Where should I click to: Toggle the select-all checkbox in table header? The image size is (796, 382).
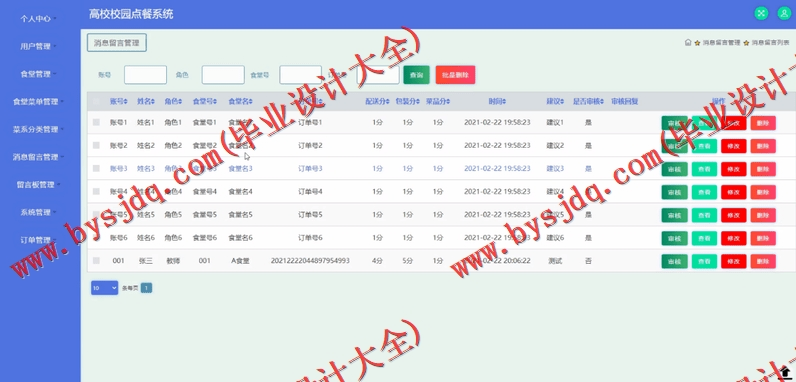[96, 102]
